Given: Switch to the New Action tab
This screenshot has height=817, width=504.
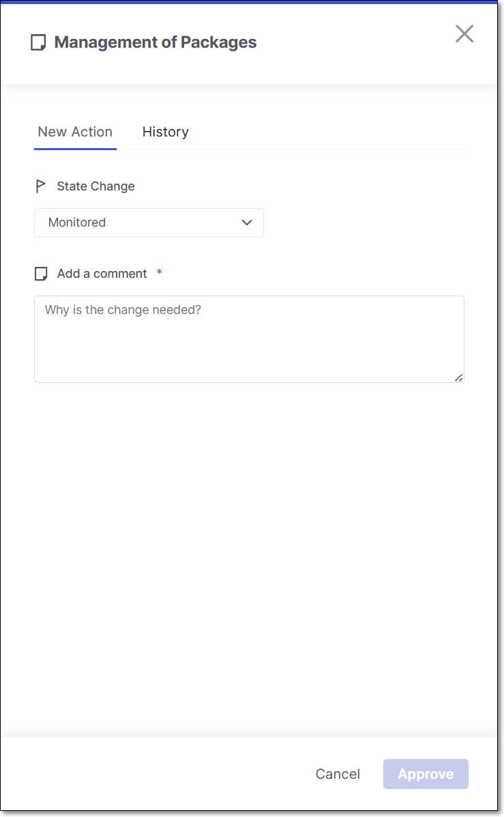Looking at the screenshot, I should click(75, 132).
